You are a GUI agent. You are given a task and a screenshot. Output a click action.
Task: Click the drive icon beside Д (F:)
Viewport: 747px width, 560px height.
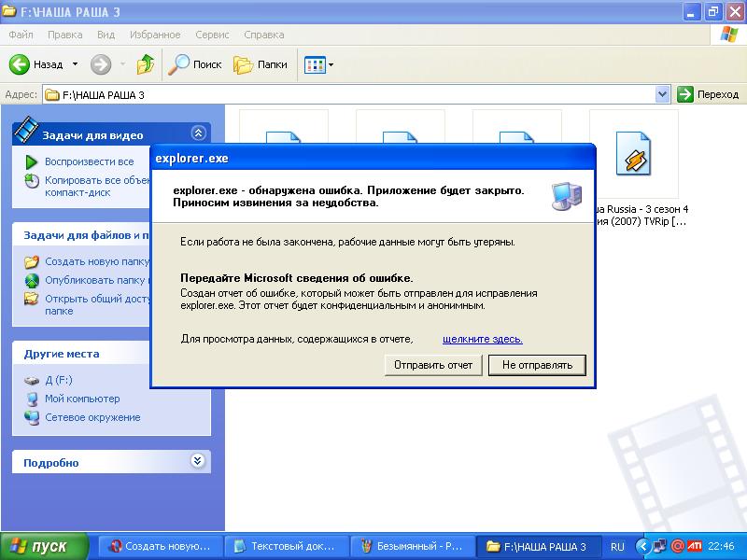(32, 381)
